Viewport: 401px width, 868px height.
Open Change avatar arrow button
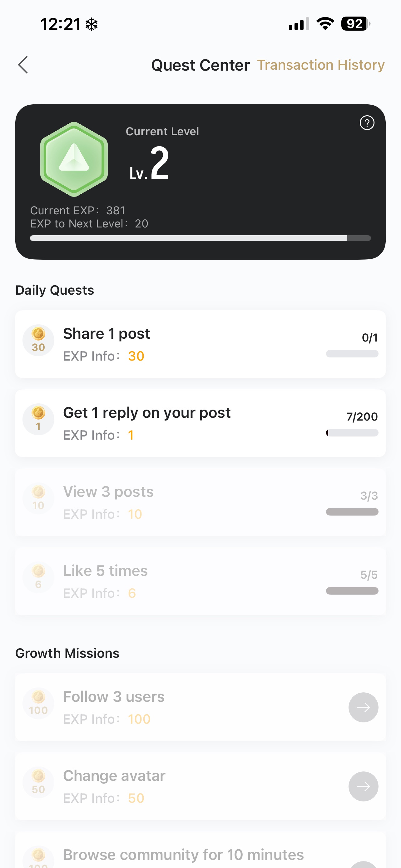pos(363,786)
